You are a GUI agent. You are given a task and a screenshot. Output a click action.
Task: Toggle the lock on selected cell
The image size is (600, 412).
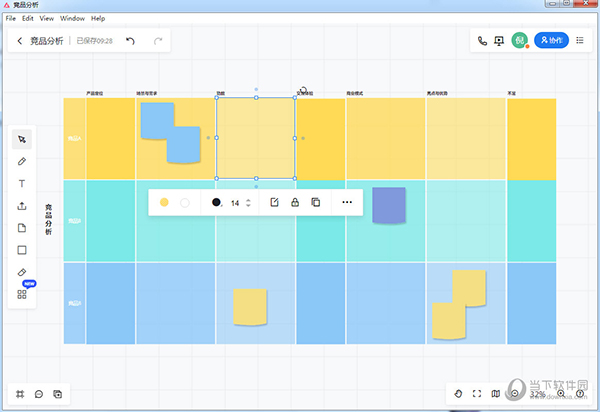click(x=295, y=202)
